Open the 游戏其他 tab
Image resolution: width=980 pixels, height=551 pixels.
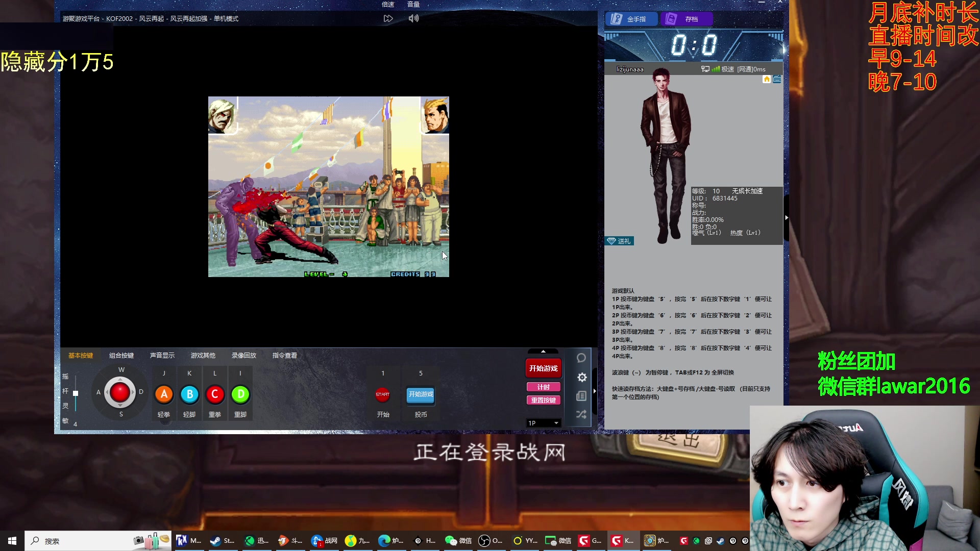[x=203, y=356]
